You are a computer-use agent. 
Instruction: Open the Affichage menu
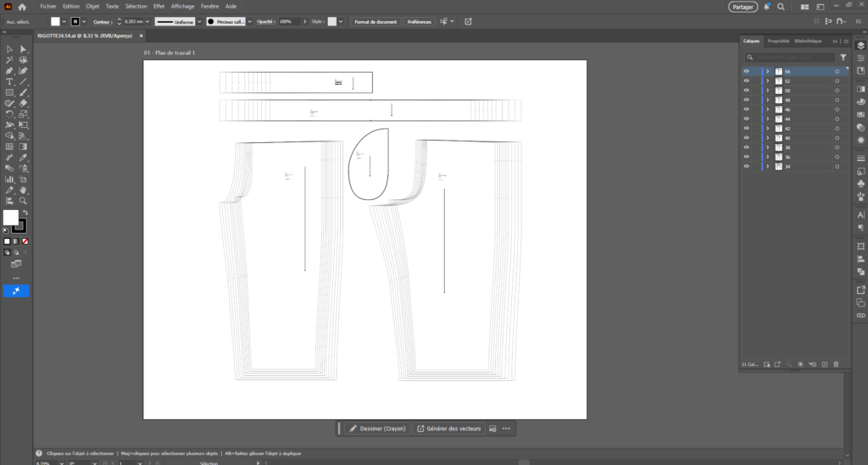[x=182, y=6]
